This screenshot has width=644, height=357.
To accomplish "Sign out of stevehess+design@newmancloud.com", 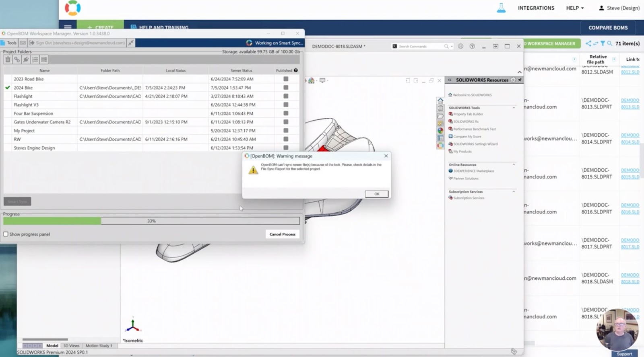I will coord(77,43).
